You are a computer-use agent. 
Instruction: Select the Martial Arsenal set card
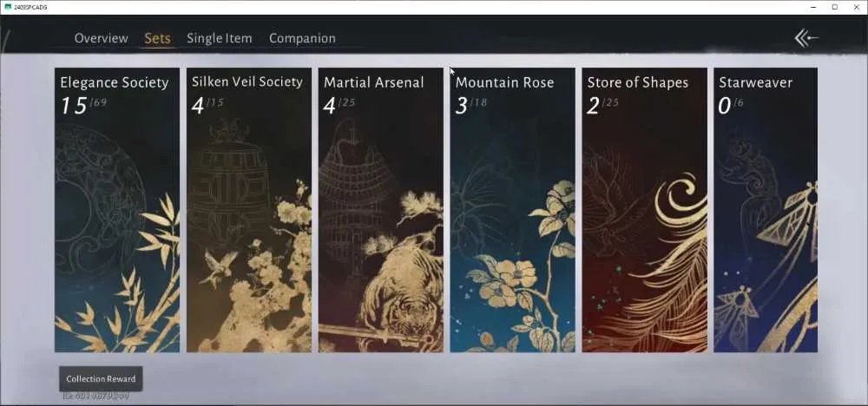(380, 210)
